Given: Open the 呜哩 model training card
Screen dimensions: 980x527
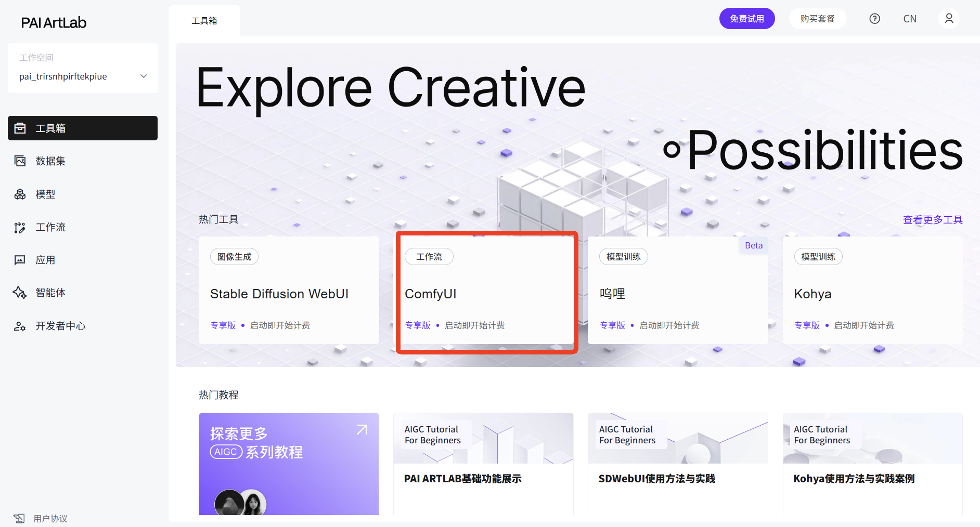Looking at the screenshot, I should click(678, 290).
